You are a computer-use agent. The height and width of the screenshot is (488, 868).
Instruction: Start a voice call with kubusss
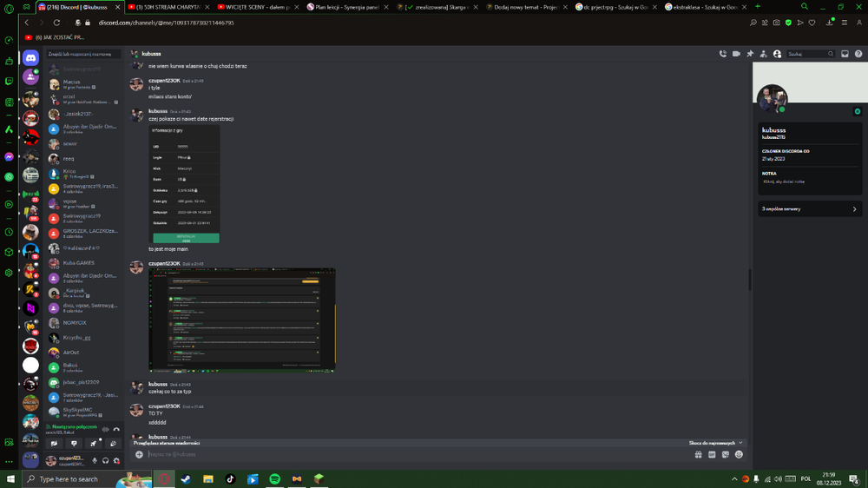coord(722,54)
